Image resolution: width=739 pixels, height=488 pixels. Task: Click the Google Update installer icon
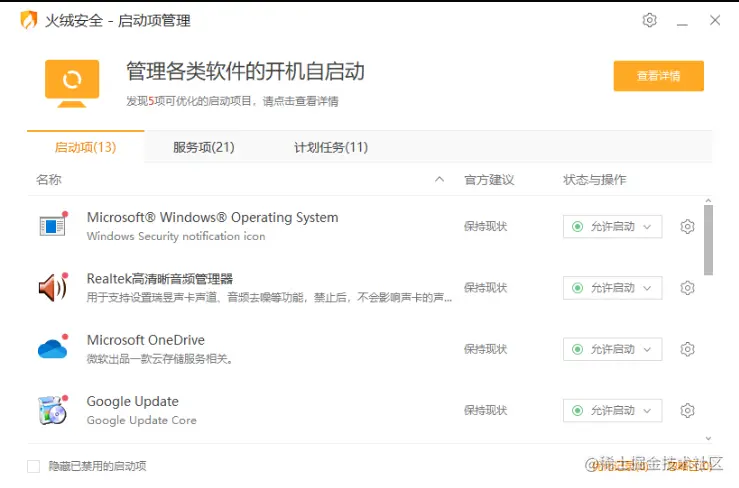[53, 410]
